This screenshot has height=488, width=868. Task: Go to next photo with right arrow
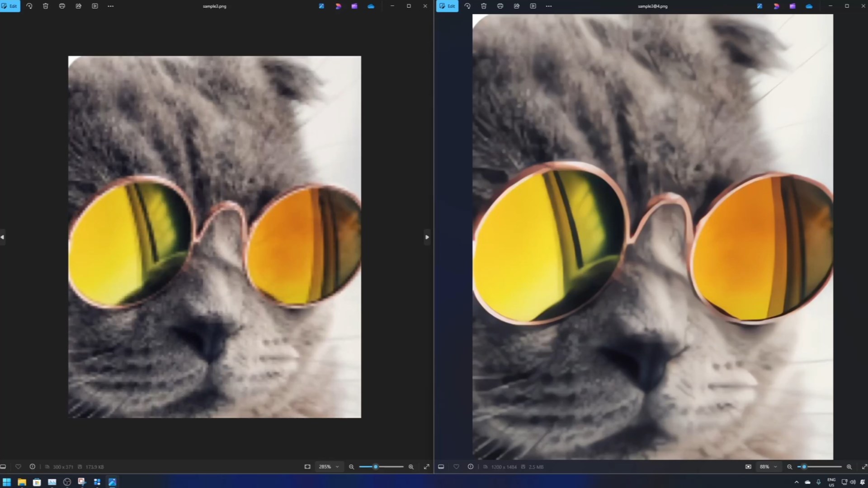427,237
